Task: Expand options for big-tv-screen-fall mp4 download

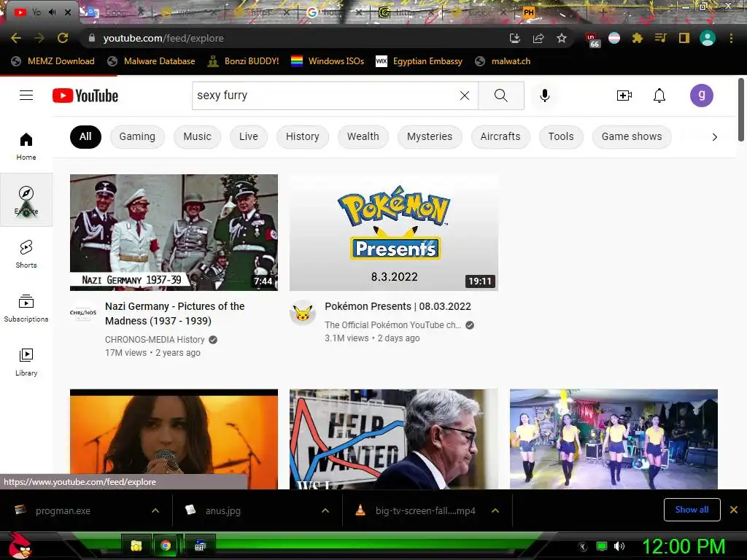Action: pyautogui.click(x=495, y=510)
